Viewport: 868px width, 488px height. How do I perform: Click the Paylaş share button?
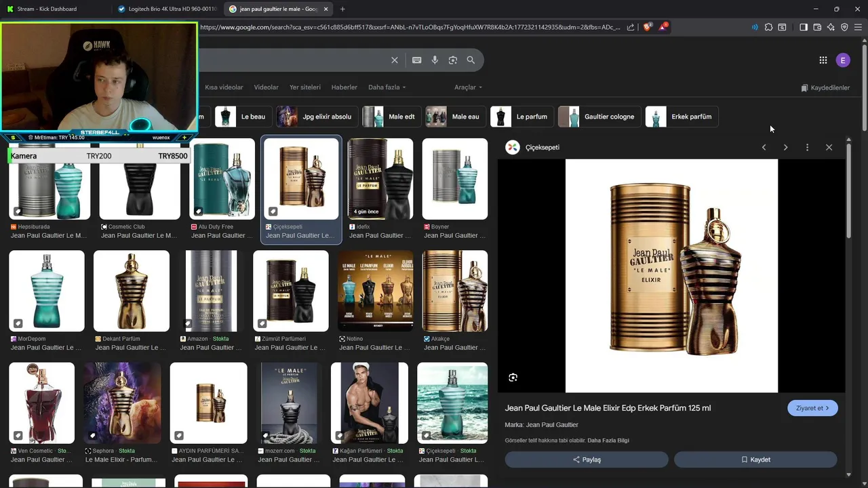[587, 460]
